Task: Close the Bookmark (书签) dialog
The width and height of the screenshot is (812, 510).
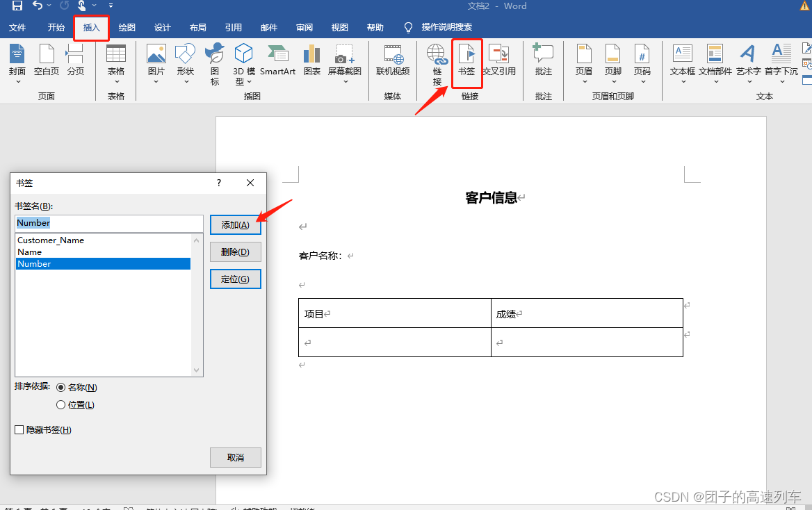Action: (250, 183)
